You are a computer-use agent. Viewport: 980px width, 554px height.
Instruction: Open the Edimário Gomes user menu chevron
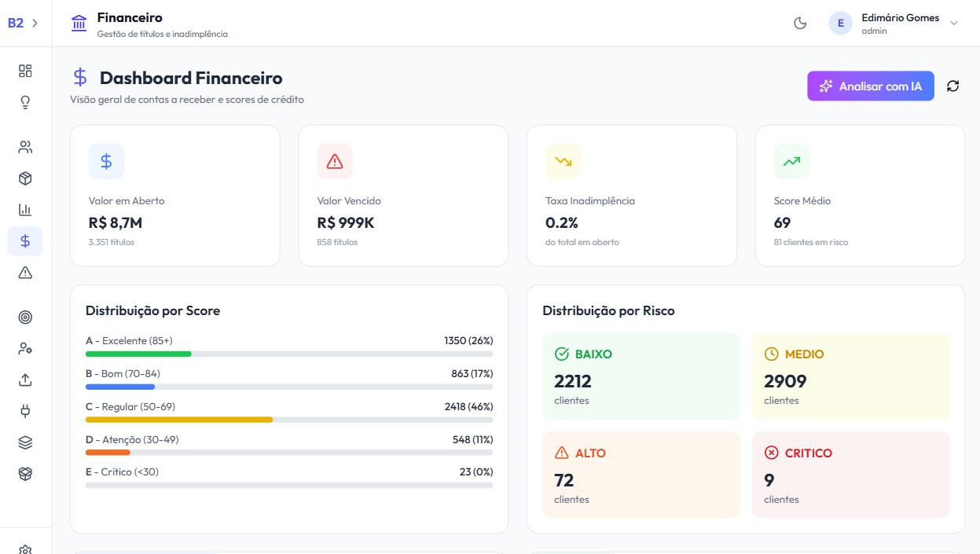(954, 23)
